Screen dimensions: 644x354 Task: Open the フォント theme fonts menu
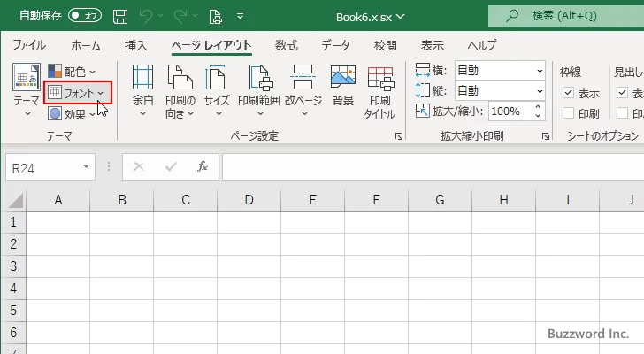pyautogui.click(x=78, y=93)
